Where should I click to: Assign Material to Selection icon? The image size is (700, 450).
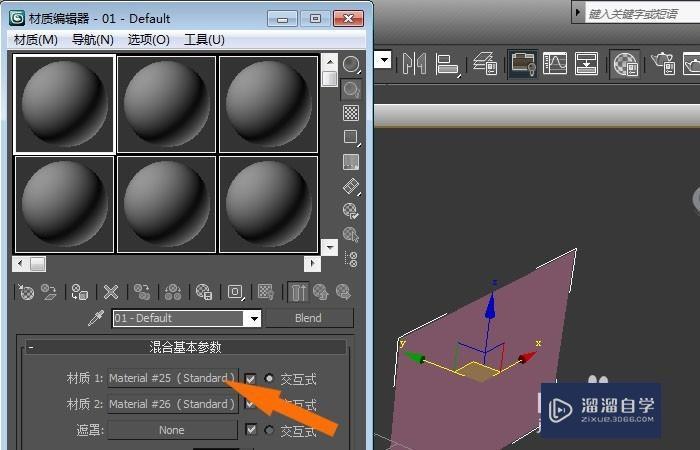tap(80, 292)
